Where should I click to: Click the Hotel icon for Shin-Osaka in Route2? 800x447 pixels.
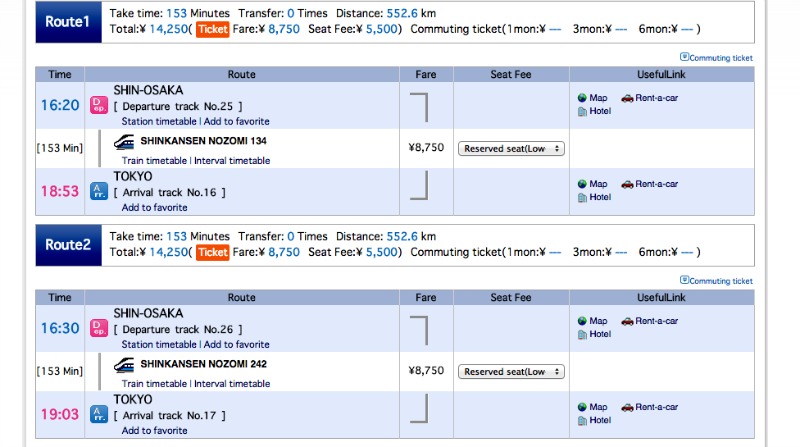582,334
